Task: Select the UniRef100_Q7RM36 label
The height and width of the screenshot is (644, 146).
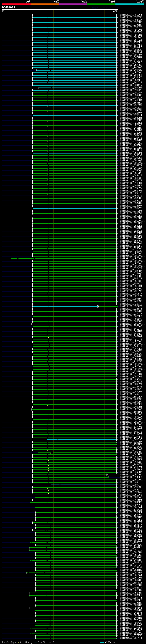Action: point(131,447)
